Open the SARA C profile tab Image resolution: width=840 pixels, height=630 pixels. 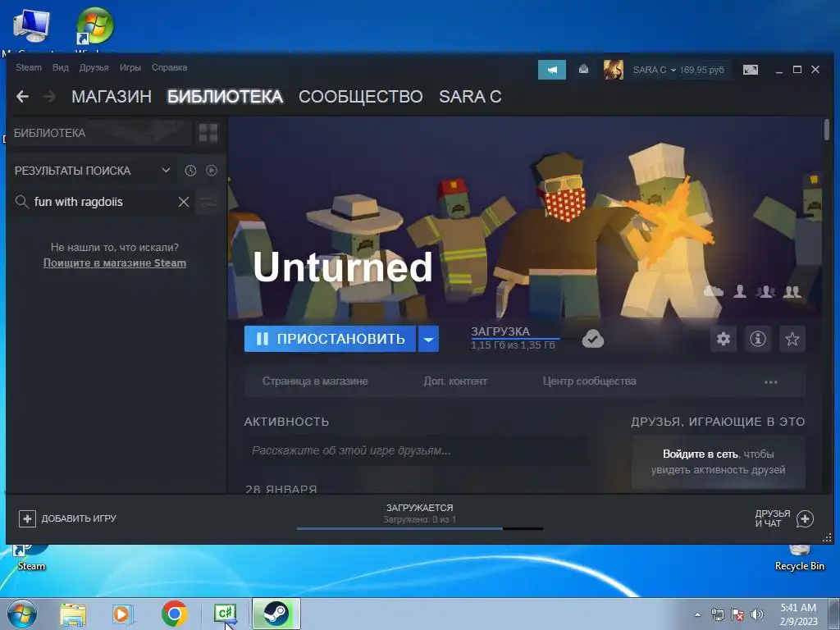click(470, 97)
